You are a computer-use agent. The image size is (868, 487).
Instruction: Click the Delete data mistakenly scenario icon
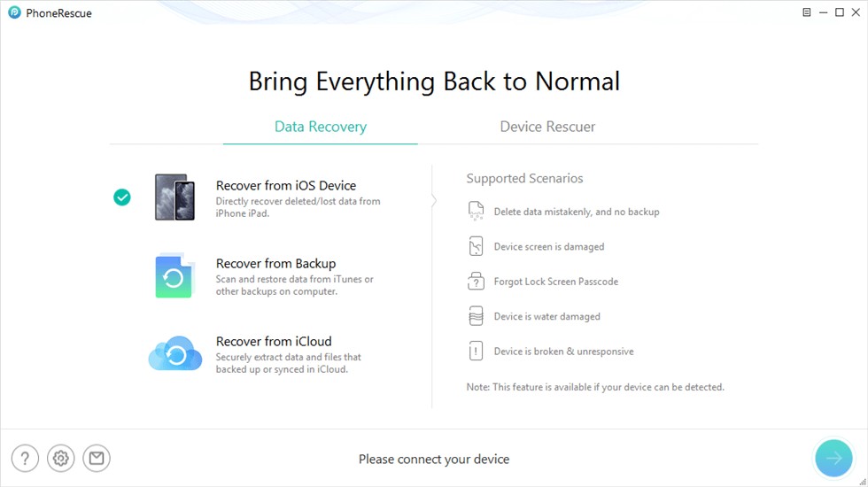click(477, 212)
